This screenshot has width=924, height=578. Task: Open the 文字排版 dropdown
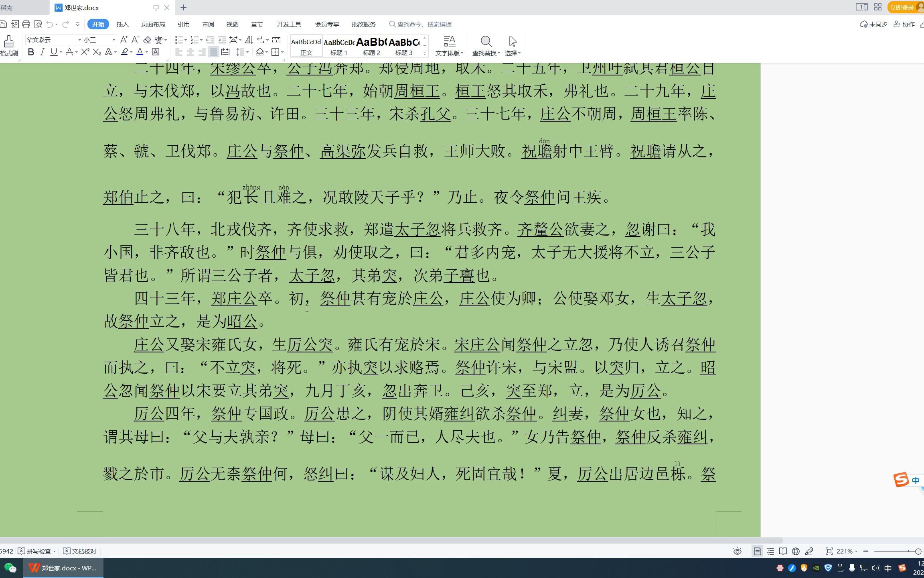click(x=449, y=46)
